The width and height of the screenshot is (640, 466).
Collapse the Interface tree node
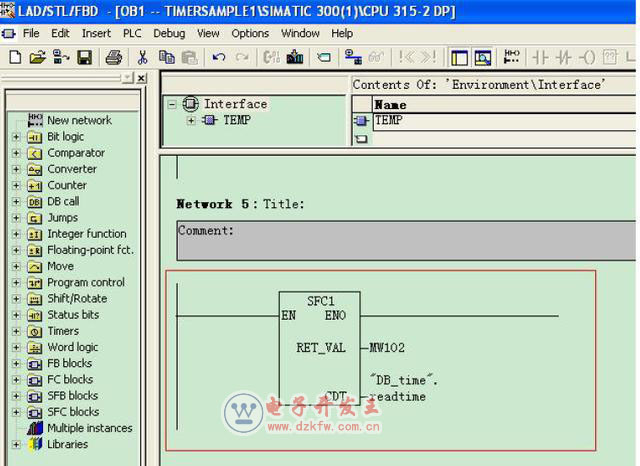pyautogui.click(x=172, y=104)
